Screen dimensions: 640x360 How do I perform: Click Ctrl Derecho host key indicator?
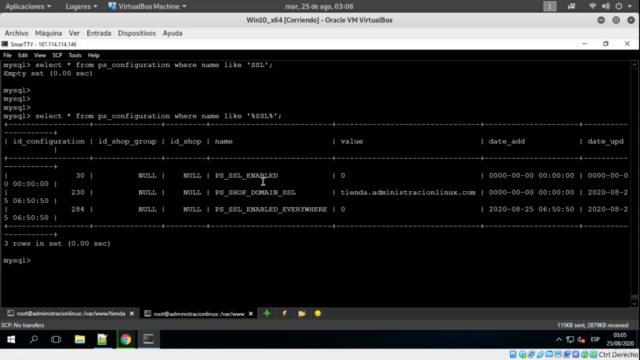point(617,354)
